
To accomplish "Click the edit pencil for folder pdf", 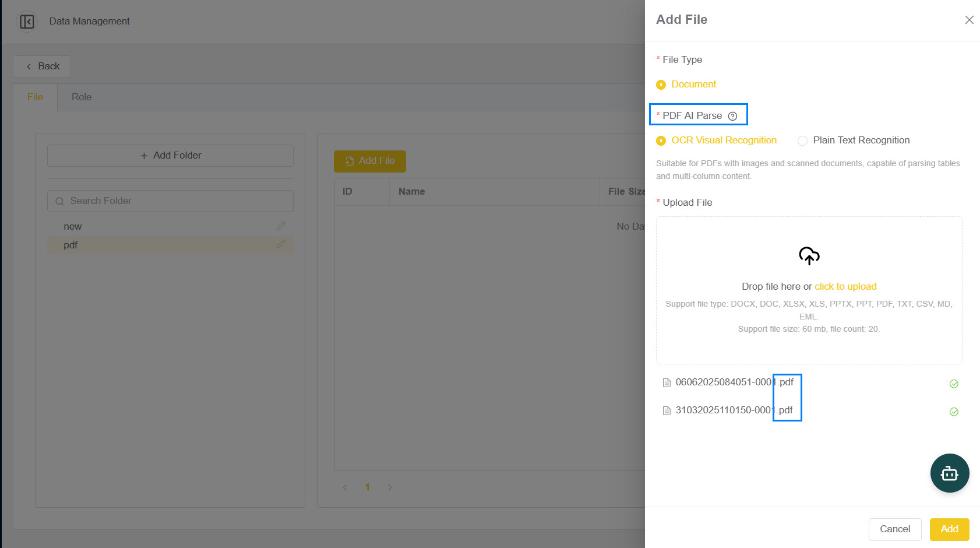I will pyautogui.click(x=281, y=244).
